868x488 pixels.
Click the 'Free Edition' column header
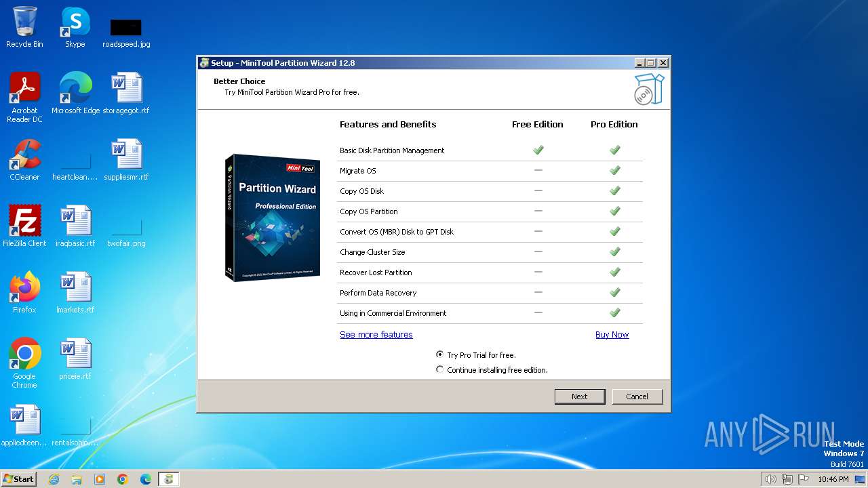(x=538, y=125)
